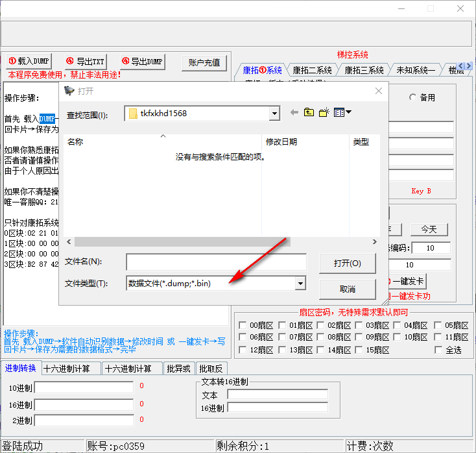This screenshot has width=476, height=453.
Task: Expand the 查找范围 folder dropdown
Action: (274, 114)
